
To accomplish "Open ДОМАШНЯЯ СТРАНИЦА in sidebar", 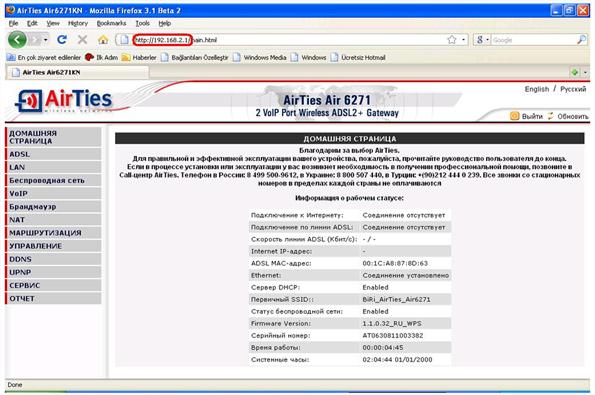I will pyautogui.click(x=54, y=137).
